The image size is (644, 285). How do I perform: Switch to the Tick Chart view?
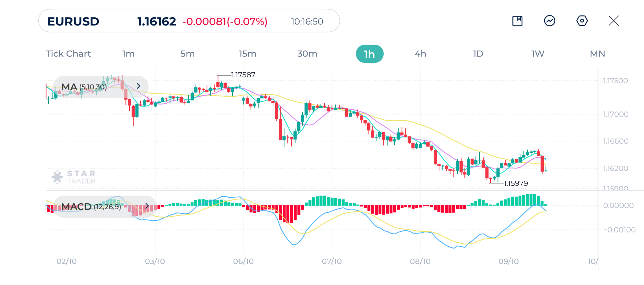click(68, 54)
